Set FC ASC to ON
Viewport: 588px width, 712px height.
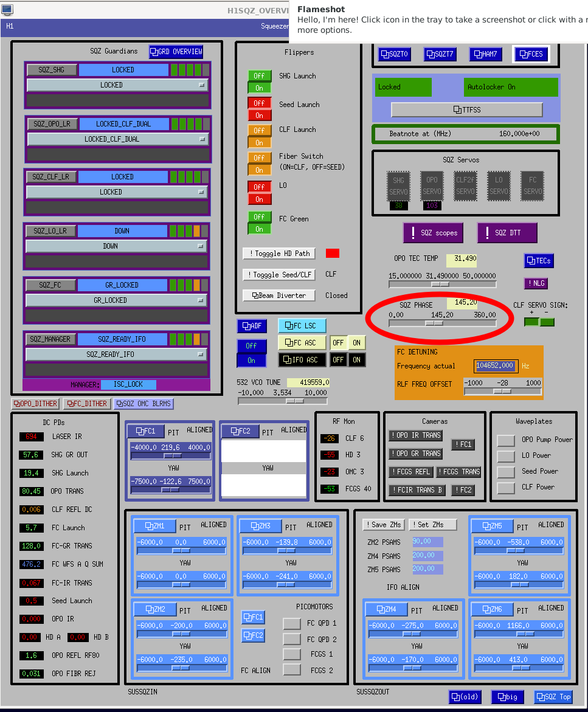356,342
